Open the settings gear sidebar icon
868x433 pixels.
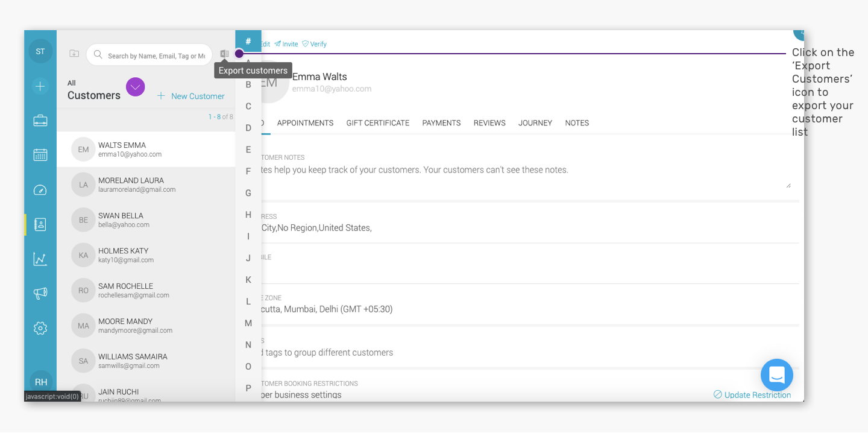click(40, 329)
